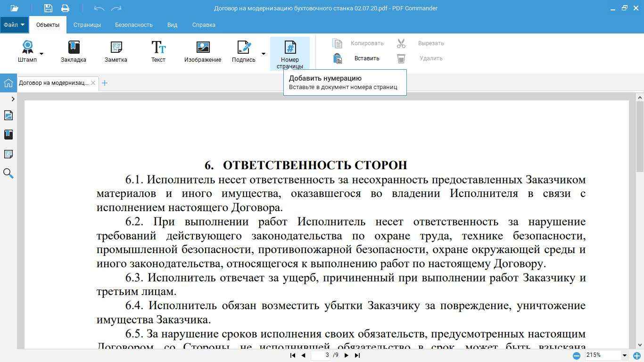Open the notes list sidebar panel
This screenshot has height=362, width=644.
[x=8, y=154]
